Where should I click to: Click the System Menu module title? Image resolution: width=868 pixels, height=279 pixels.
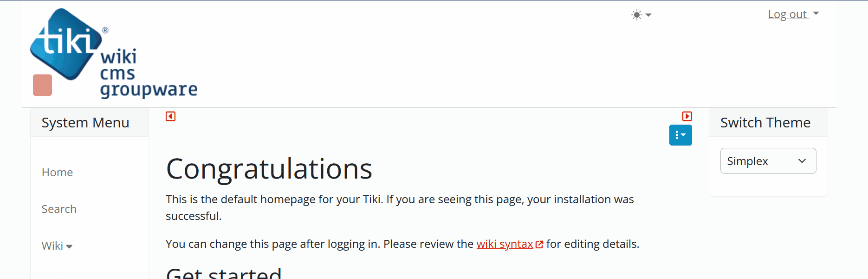tap(85, 123)
